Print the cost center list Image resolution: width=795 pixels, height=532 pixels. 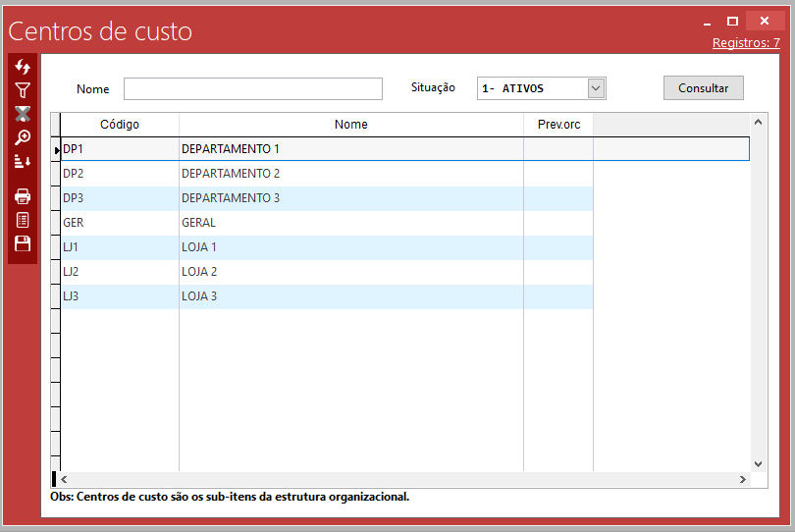coord(23,196)
